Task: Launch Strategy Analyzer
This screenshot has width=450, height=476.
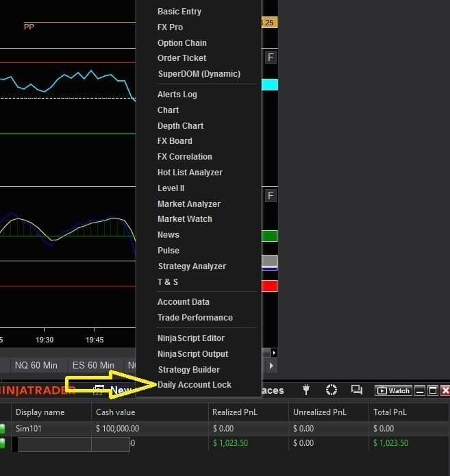Action: coord(192,266)
